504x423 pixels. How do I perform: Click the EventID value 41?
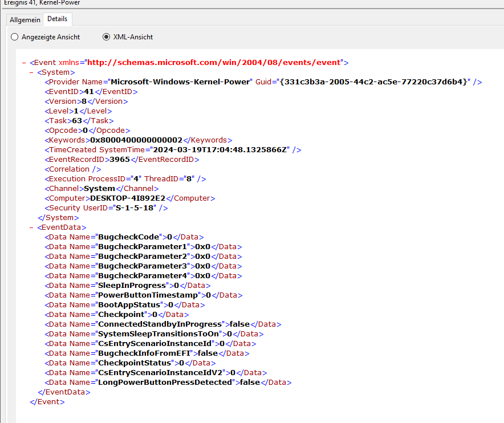pyautogui.click(x=89, y=92)
